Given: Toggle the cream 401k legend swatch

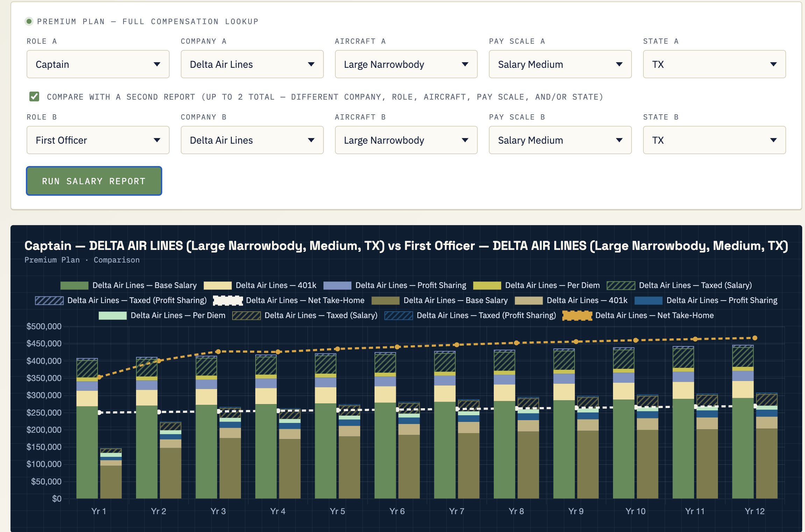Looking at the screenshot, I should (x=218, y=286).
